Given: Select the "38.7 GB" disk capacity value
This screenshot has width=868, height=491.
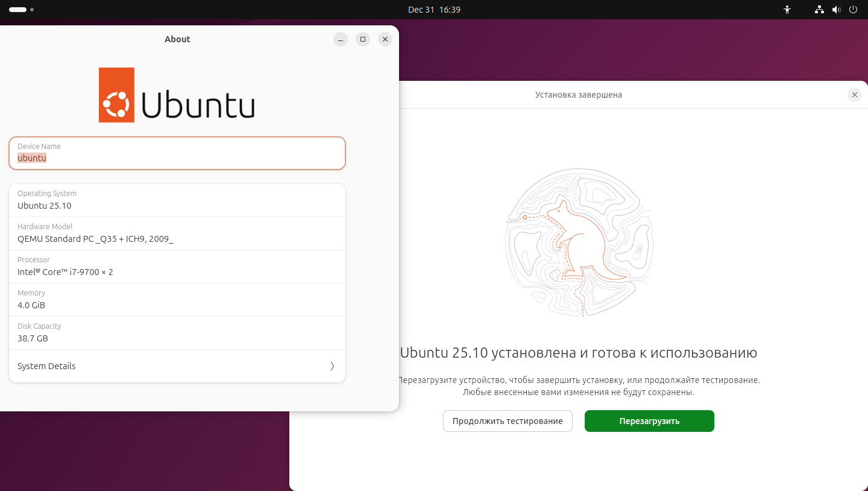Looking at the screenshot, I should click(x=33, y=338).
